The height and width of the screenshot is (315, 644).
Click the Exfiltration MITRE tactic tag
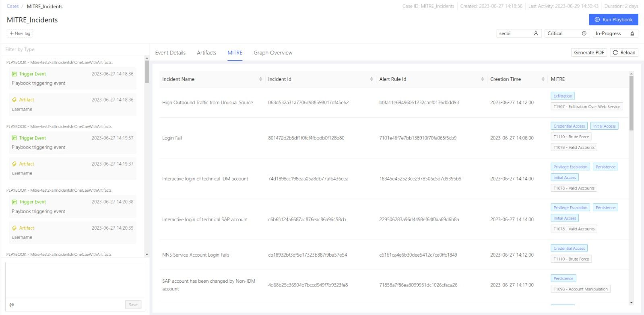[x=562, y=96]
